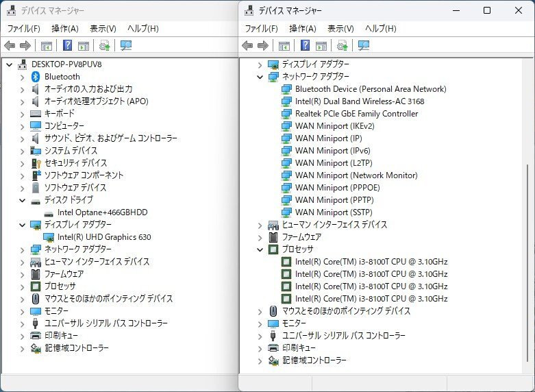This screenshot has width=535, height=392.
Task: Click show/hide console tree icon in left window
Action: click(47, 45)
